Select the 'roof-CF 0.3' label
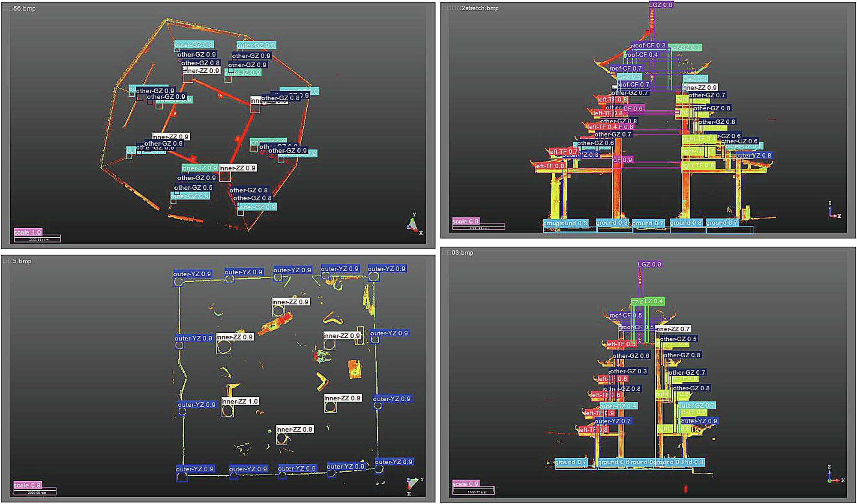The image size is (857, 504). click(x=648, y=45)
